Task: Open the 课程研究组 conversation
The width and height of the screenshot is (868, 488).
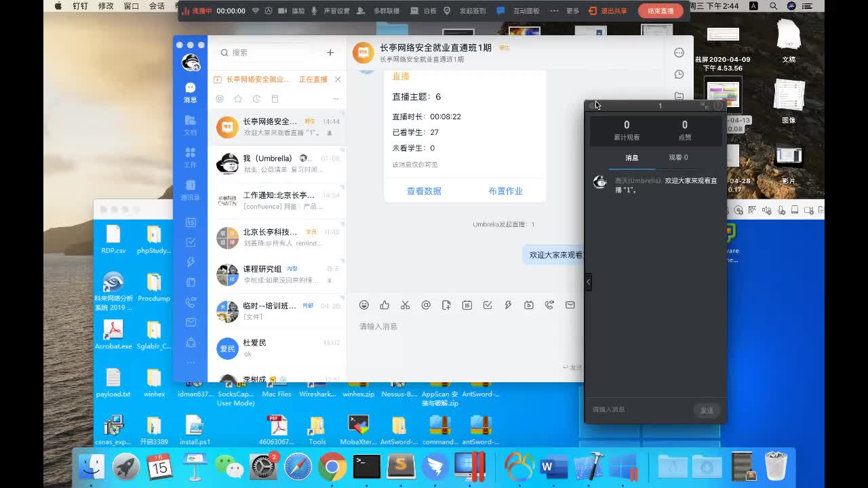Action: [277, 274]
